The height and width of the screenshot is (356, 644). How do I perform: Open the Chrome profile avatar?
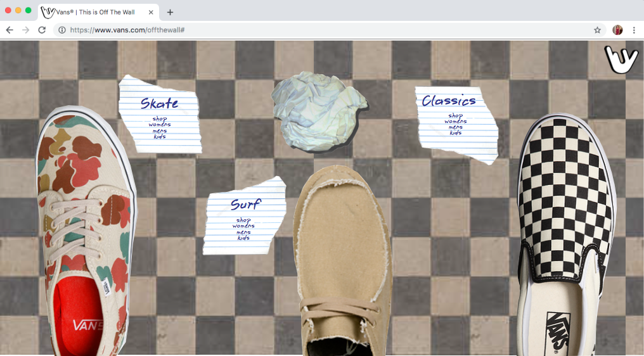[x=617, y=30]
